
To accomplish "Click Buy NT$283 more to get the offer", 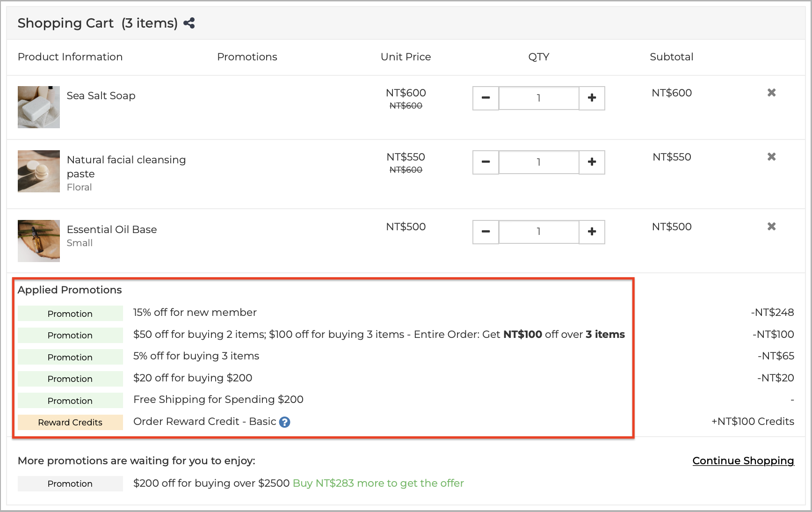I will pos(377,483).
